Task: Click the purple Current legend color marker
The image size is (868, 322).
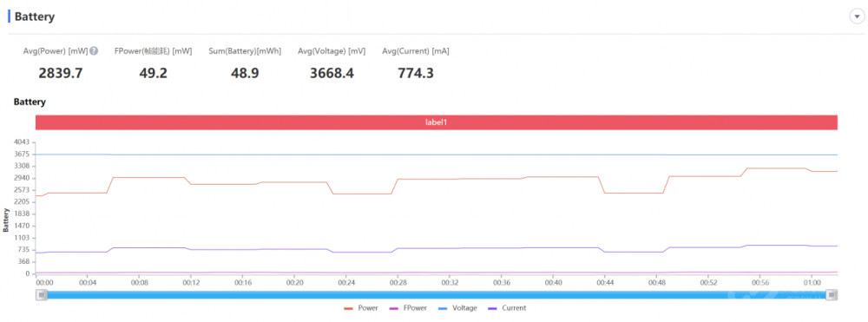Action: 492,308
